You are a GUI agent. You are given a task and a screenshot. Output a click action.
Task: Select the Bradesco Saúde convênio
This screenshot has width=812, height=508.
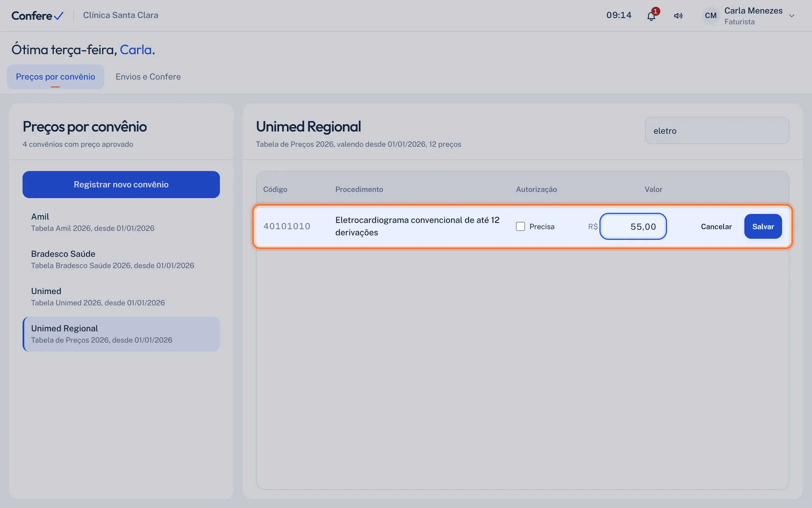click(x=121, y=260)
